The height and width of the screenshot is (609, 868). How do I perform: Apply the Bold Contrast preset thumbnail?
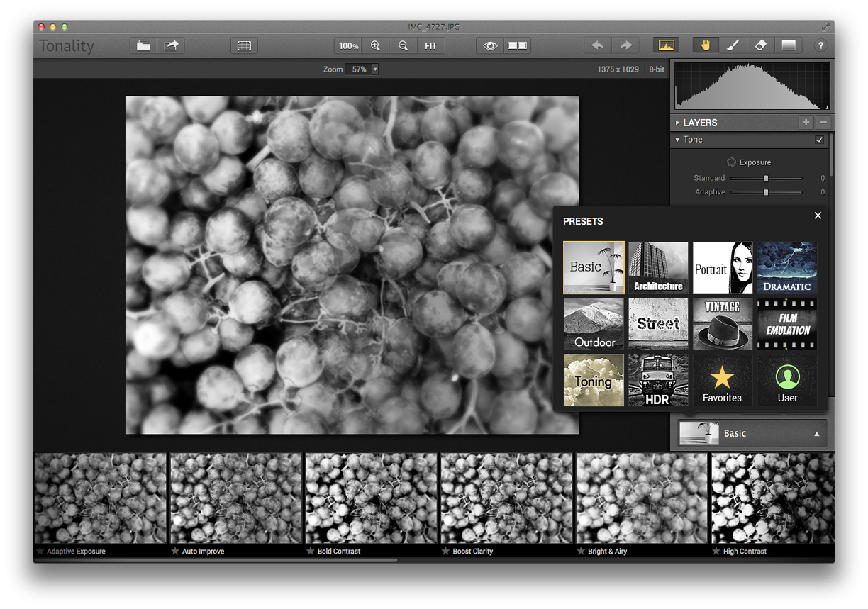(372, 498)
